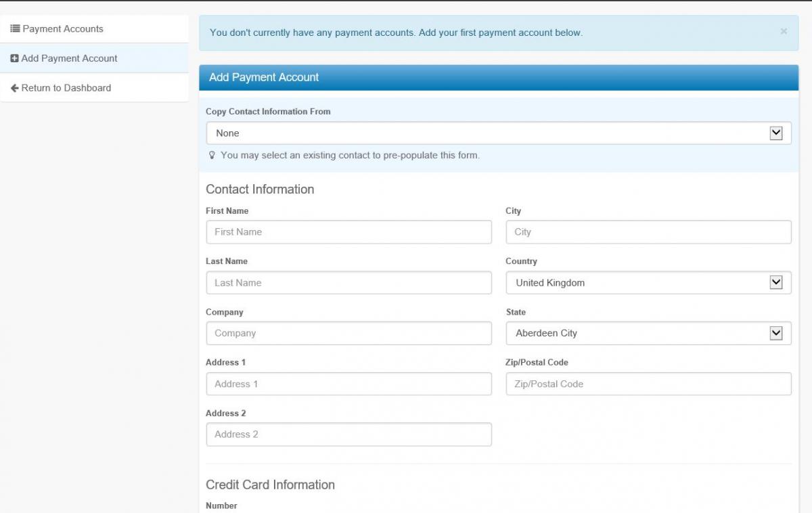Click the Add Payment Account panel header
Screen dimensions: 812x513
499,78
